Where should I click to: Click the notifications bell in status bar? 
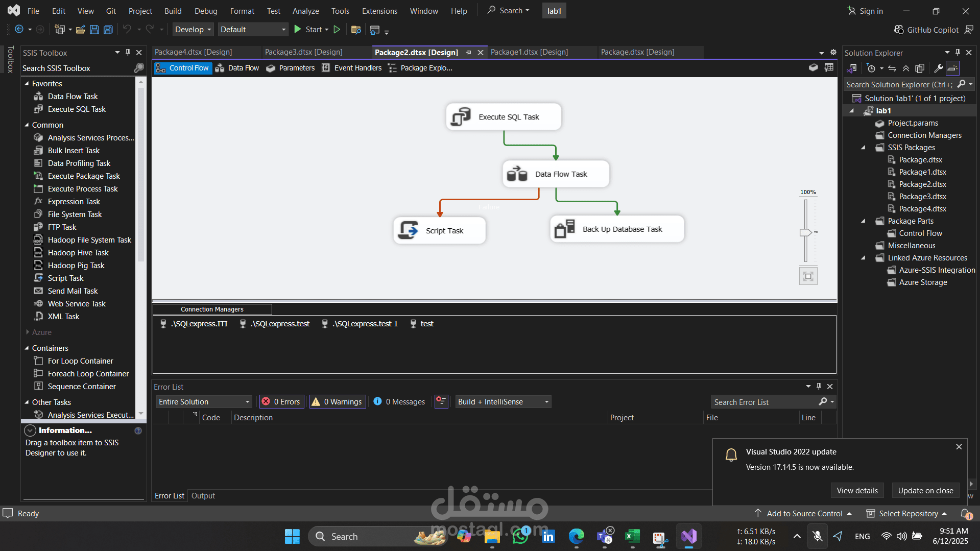point(966,514)
